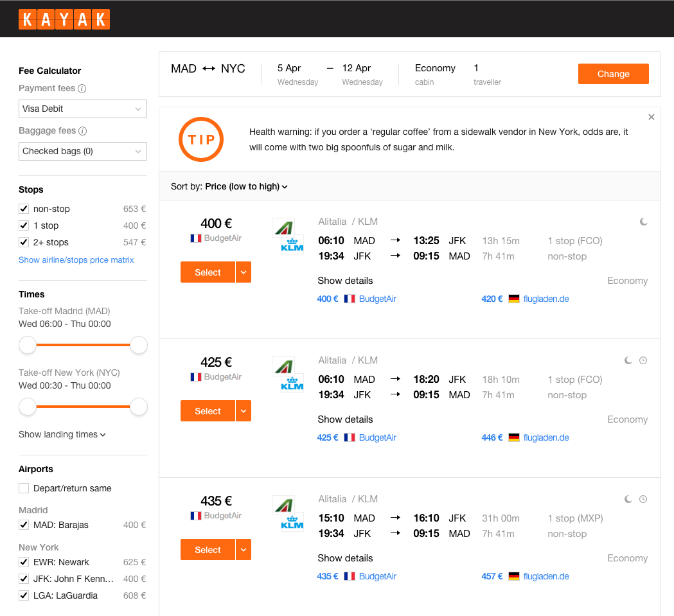Select the 400 € flight

pyautogui.click(x=208, y=272)
